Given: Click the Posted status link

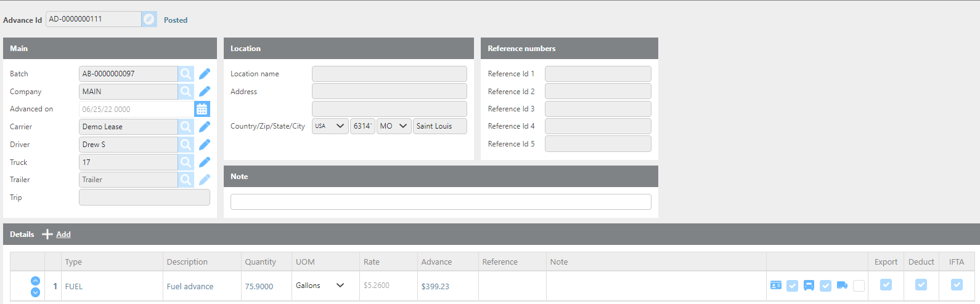Looking at the screenshot, I should pos(176,20).
